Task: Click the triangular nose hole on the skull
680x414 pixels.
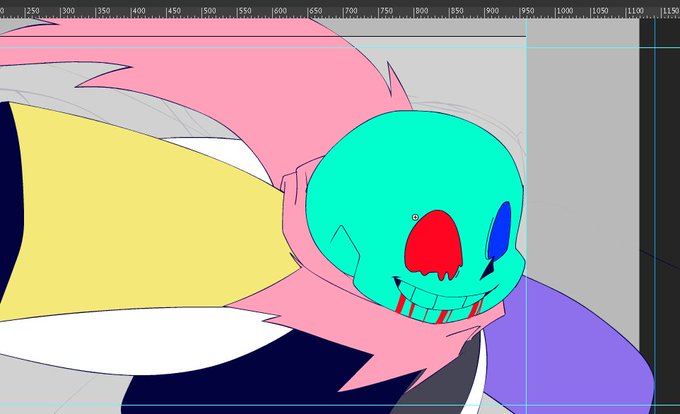Action: pyautogui.click(x=488, y=269)
